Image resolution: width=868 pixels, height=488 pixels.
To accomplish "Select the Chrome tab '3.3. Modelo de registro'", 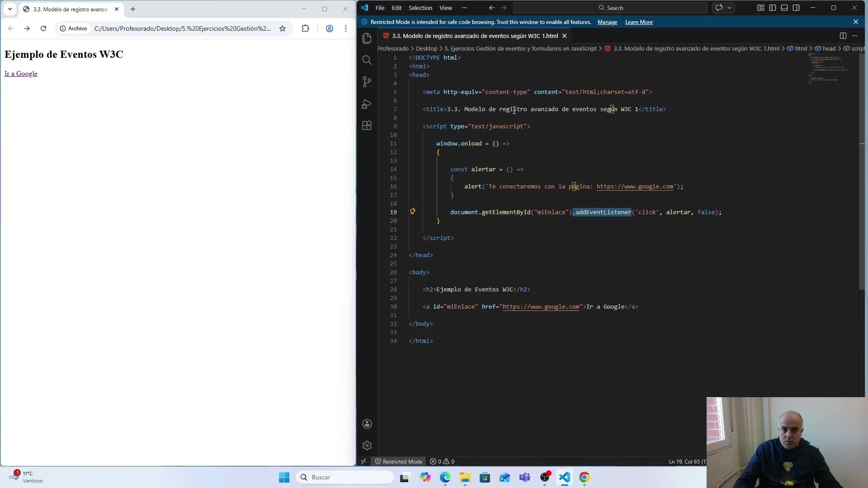I will (x=71, y=9).
